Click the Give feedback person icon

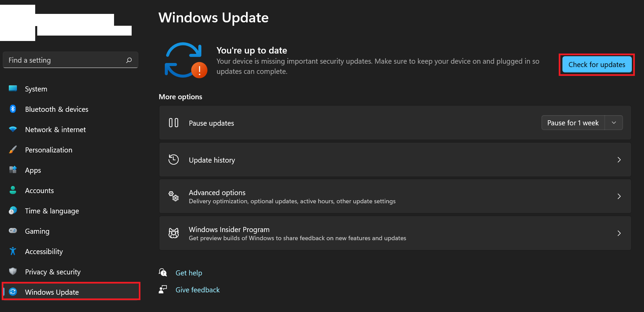[163, 289]
